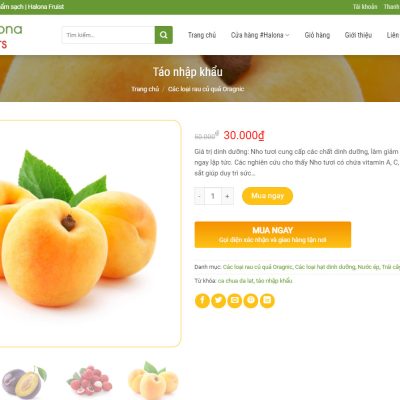Viewport: 400px width, 400px height.
Task: Open the Tài khoản link
Action: pos(365,7)
